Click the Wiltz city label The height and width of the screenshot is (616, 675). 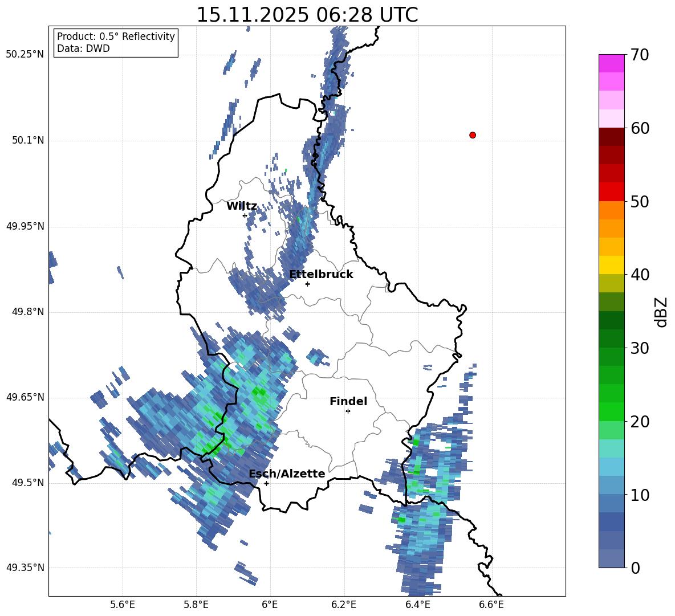tap(242, 206)
